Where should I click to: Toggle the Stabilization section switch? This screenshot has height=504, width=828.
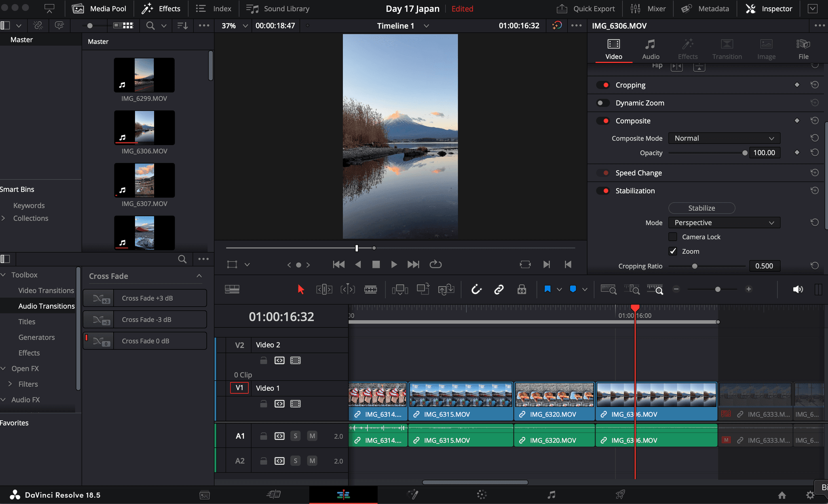603,191
